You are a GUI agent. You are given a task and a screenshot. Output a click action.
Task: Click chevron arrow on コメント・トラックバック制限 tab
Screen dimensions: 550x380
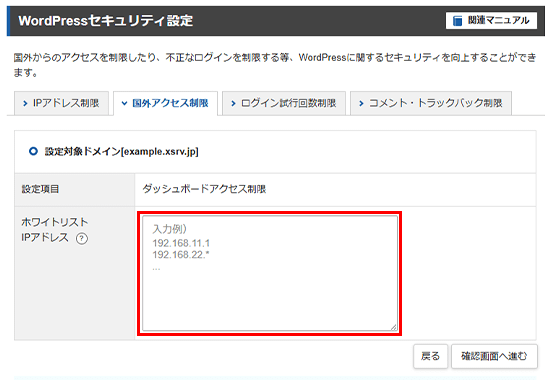[x=361, y=104]
